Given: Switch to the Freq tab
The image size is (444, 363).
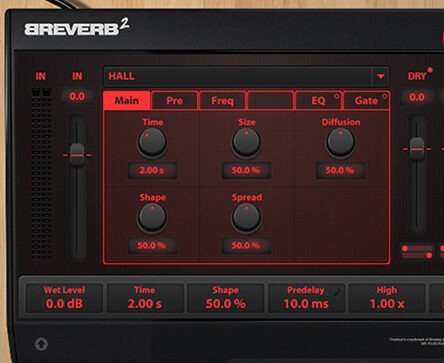Looking at the screenshot, I should pyautogui.click(x=222, y=100).
